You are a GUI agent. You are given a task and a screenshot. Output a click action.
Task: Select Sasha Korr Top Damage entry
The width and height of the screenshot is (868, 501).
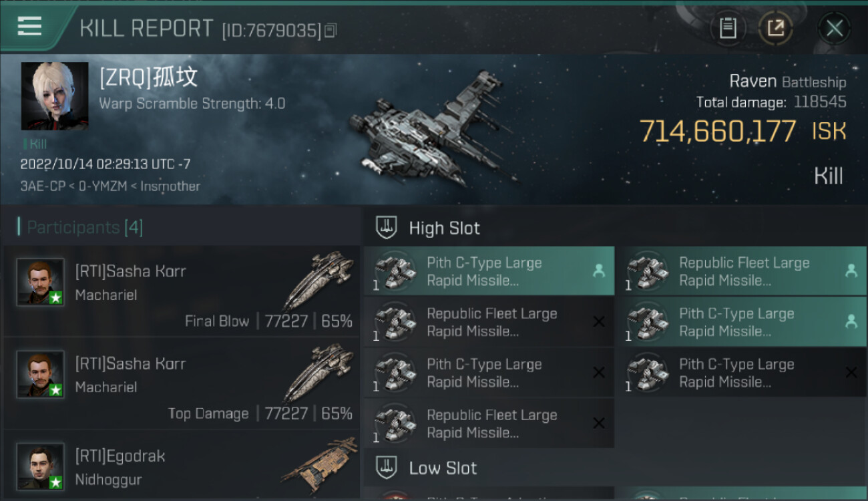click(182, 383)
